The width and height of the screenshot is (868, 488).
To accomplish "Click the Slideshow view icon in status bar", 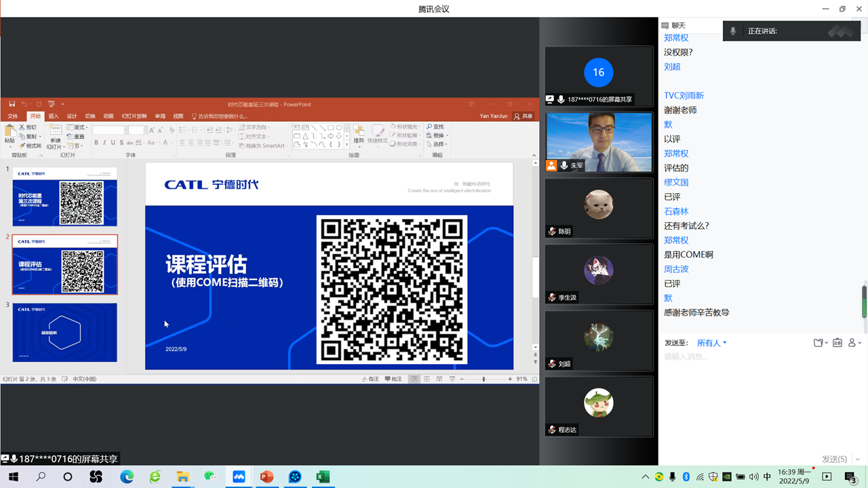I will point(452,379).
